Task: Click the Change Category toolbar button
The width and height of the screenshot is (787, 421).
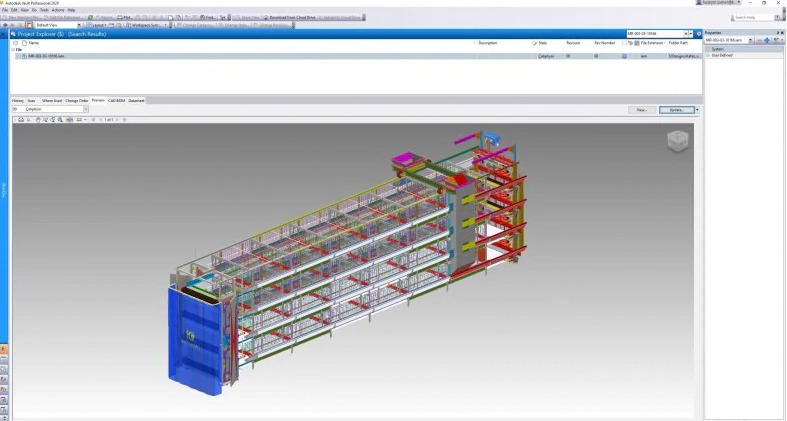Action: [196, 25]
